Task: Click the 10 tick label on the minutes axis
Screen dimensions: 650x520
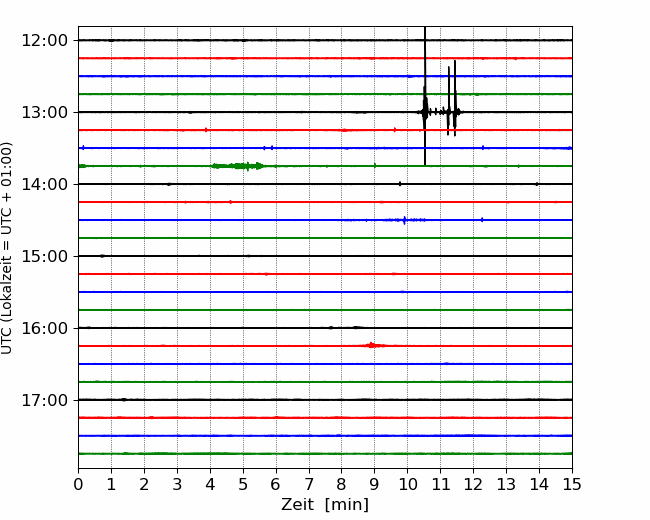Action: [x=407, y=485]
